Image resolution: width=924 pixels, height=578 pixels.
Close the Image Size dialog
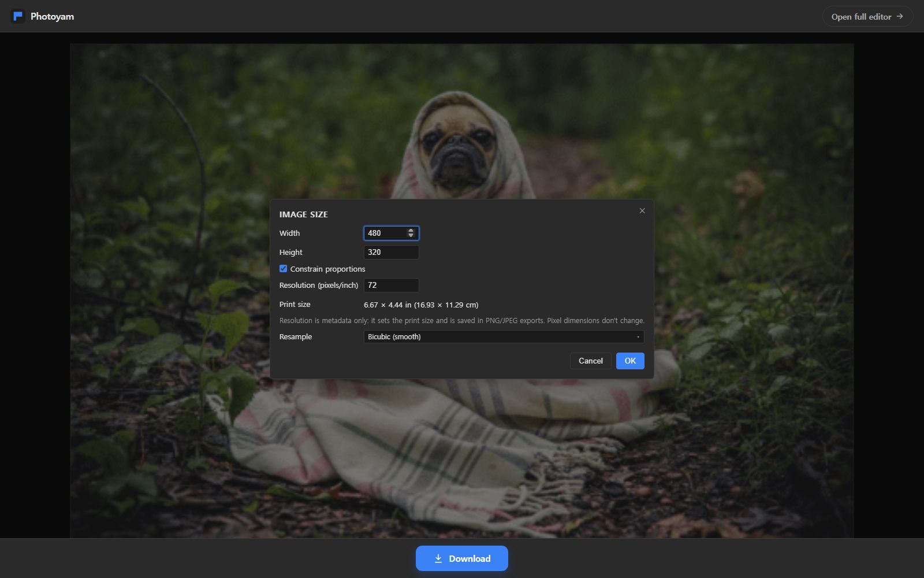[x=642, y=211]
